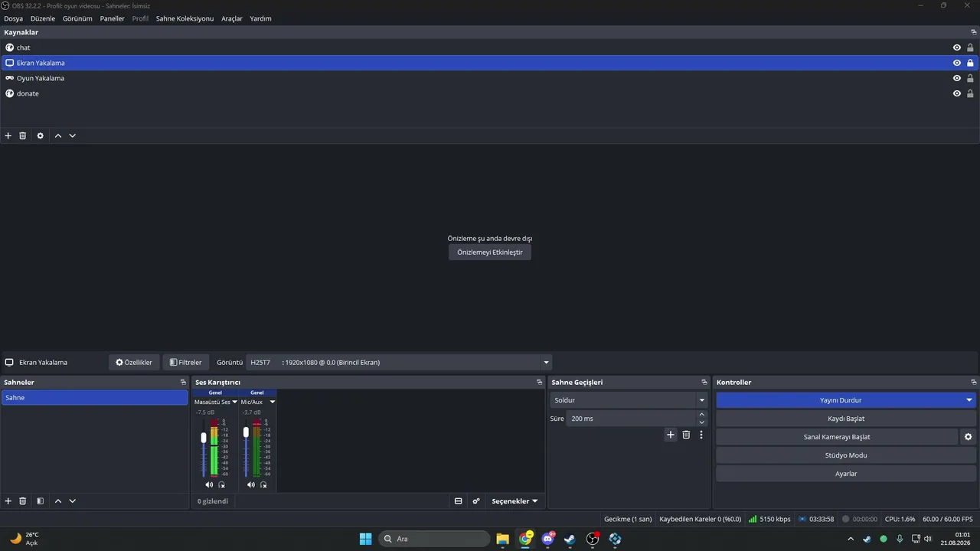Open Steam from the taskbar

pyautogui.click(x=570, y=539)
